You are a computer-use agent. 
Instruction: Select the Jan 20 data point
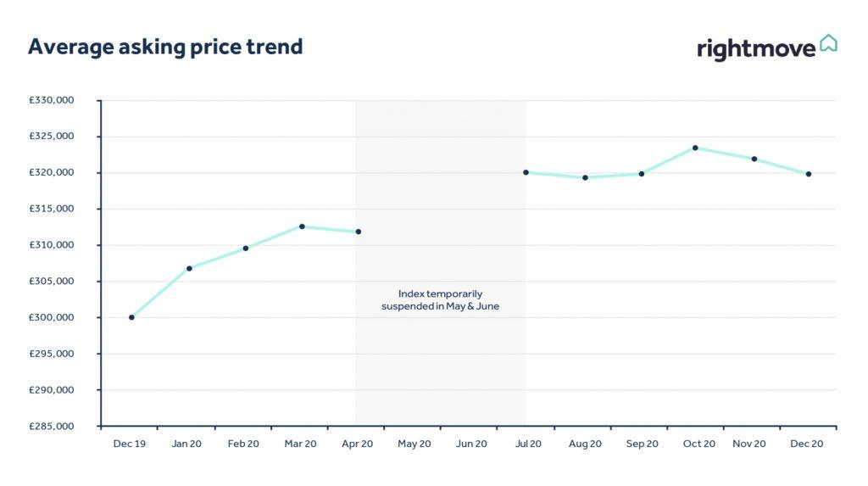[189, 268]
